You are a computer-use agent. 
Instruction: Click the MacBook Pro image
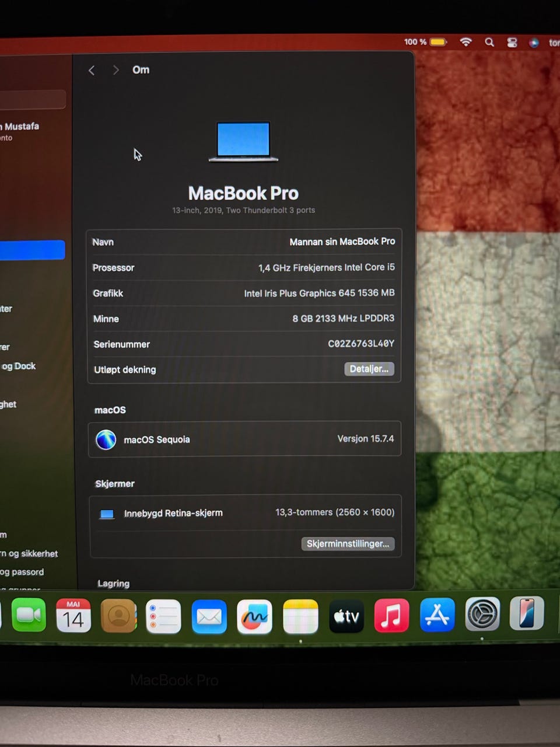(243, 142)
